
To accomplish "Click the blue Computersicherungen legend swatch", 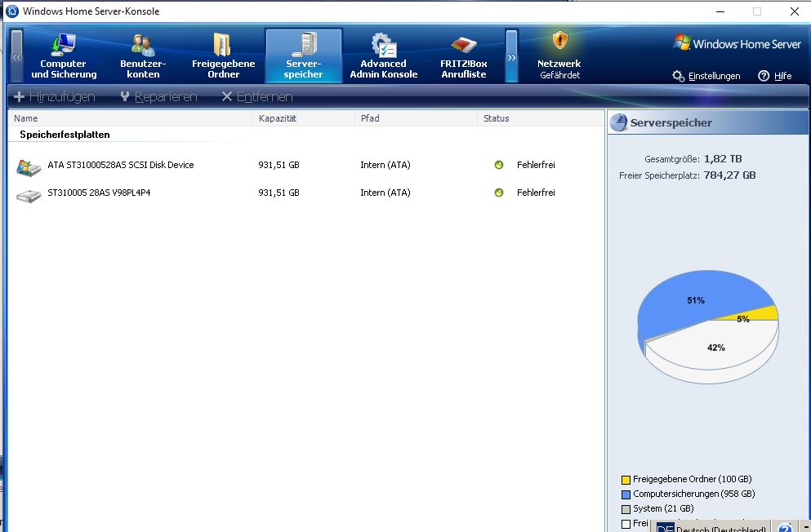I will 626,494.
